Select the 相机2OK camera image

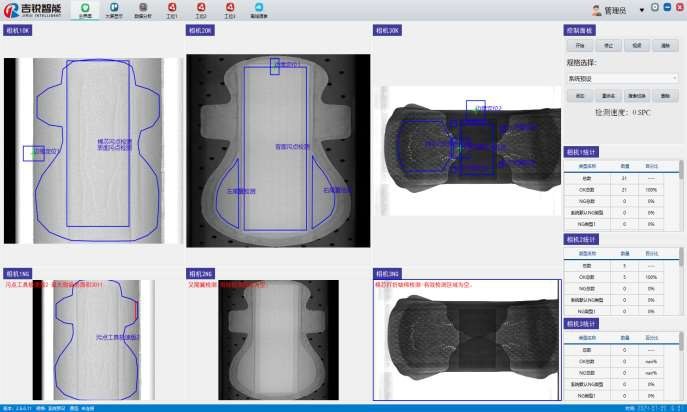point(278,151)
